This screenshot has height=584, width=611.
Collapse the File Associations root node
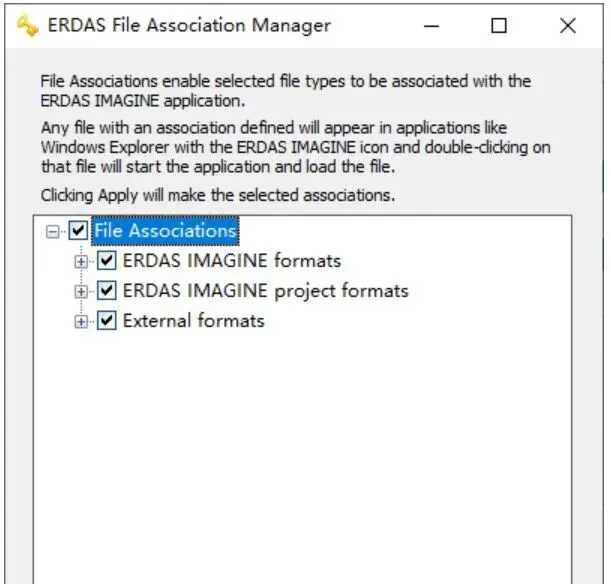[x=52, y=231]
